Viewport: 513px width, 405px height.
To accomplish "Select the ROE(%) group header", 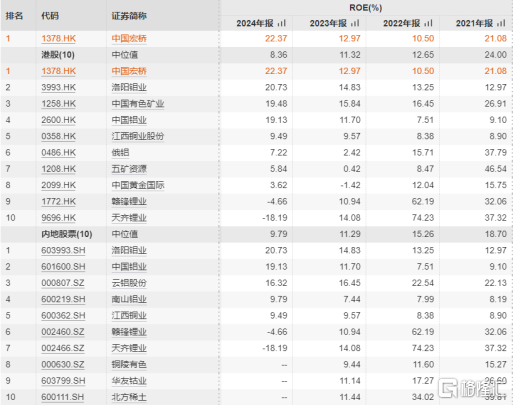I will (366, 8).
